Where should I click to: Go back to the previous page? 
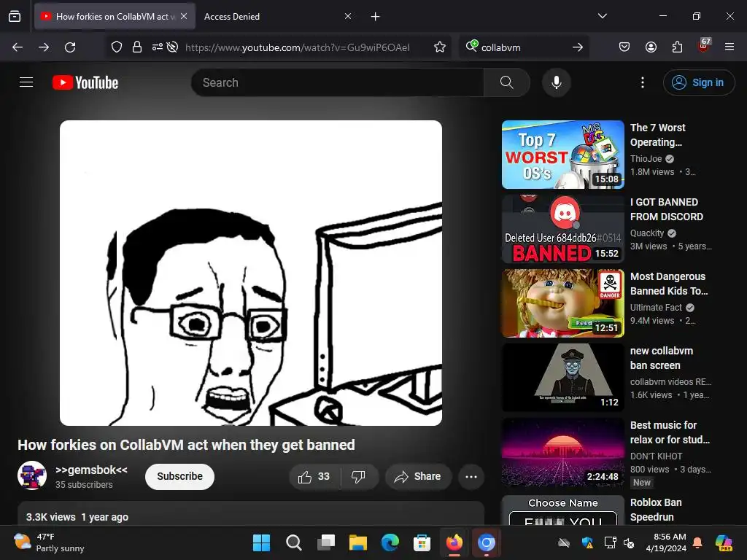[x=18, y=47]
